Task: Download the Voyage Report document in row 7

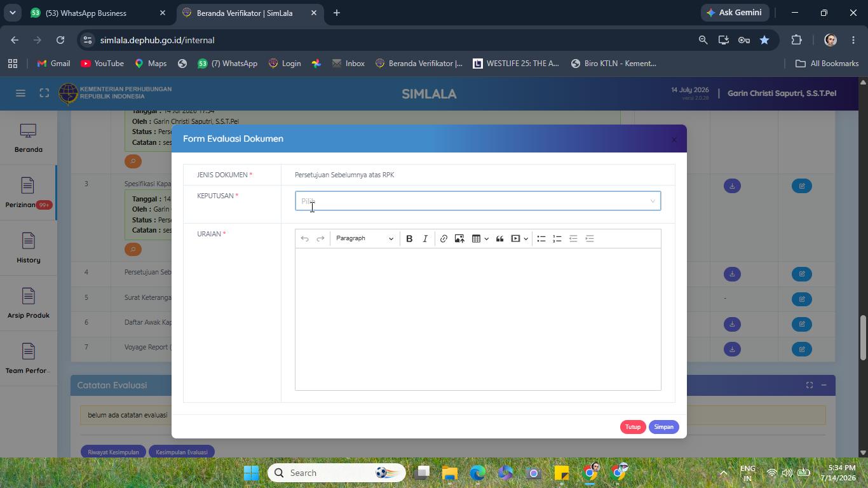Action: click(732, 349)
